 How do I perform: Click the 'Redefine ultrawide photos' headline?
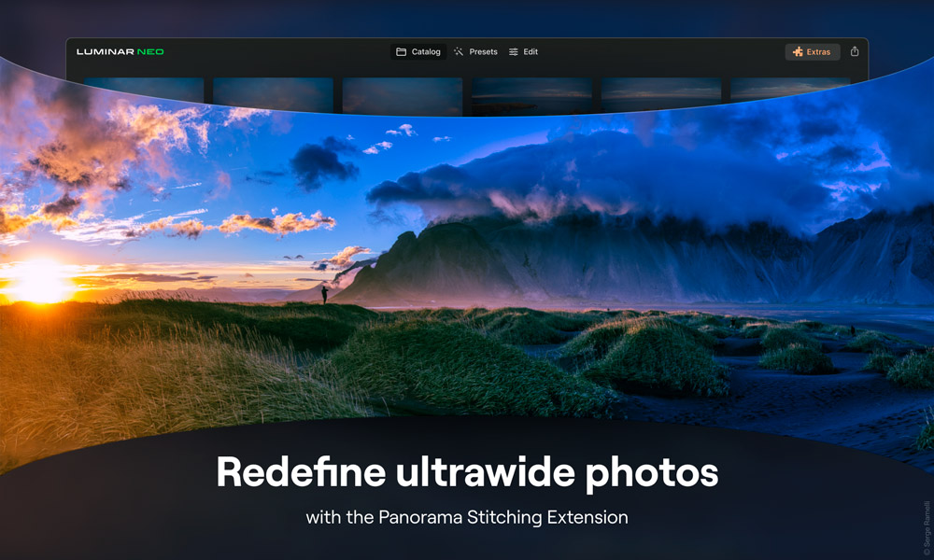point(467,472)
